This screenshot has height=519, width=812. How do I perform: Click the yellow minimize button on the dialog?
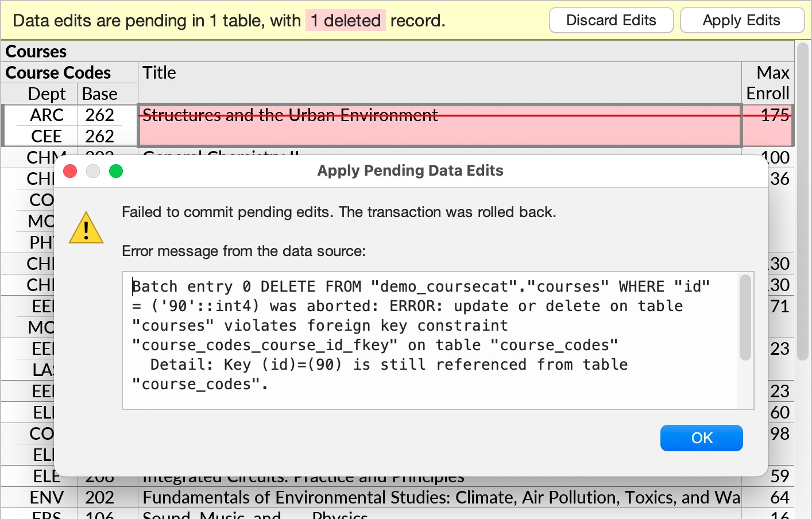click(x=92, y=171)
